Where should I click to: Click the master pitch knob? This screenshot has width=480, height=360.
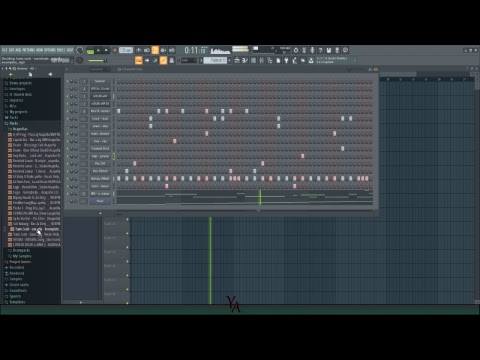(80, 60)
